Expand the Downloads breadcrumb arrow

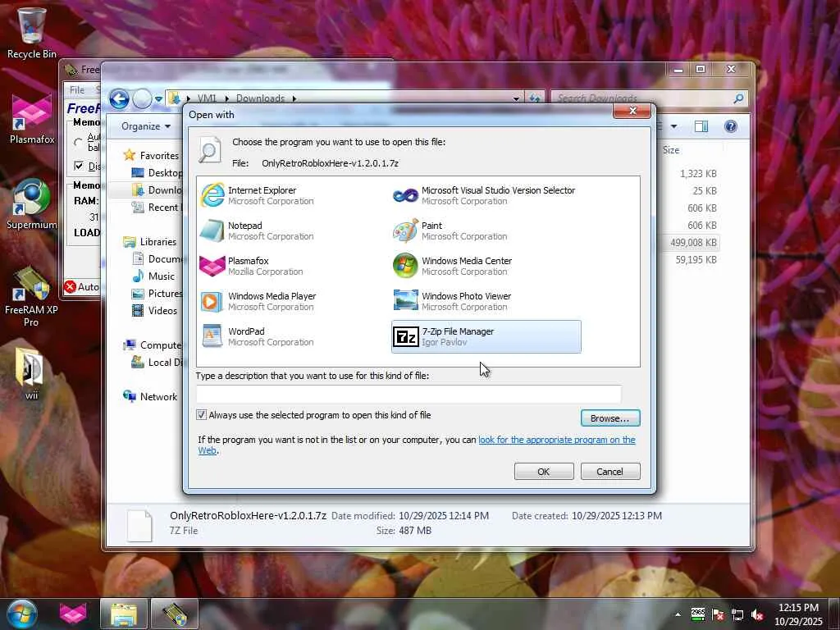point(294,98)
